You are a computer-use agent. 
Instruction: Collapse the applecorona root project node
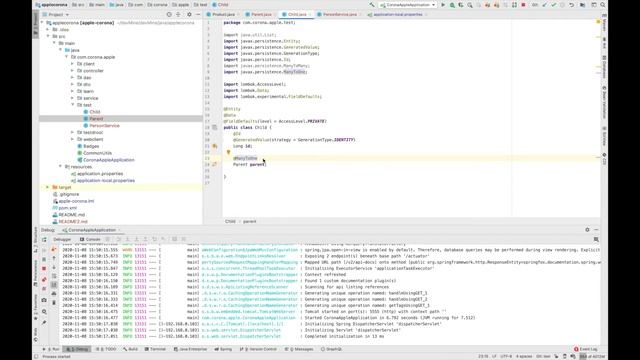coord(42,23)
